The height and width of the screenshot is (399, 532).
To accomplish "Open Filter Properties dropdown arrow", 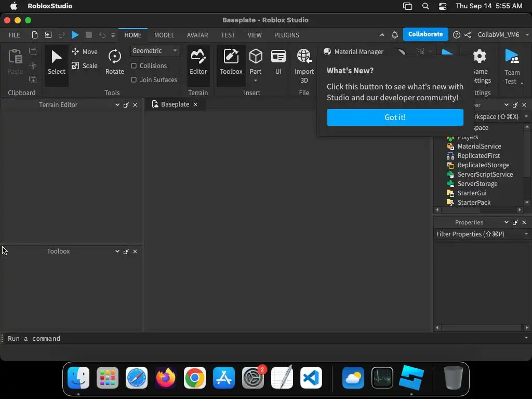I will (x=526, y=234).
